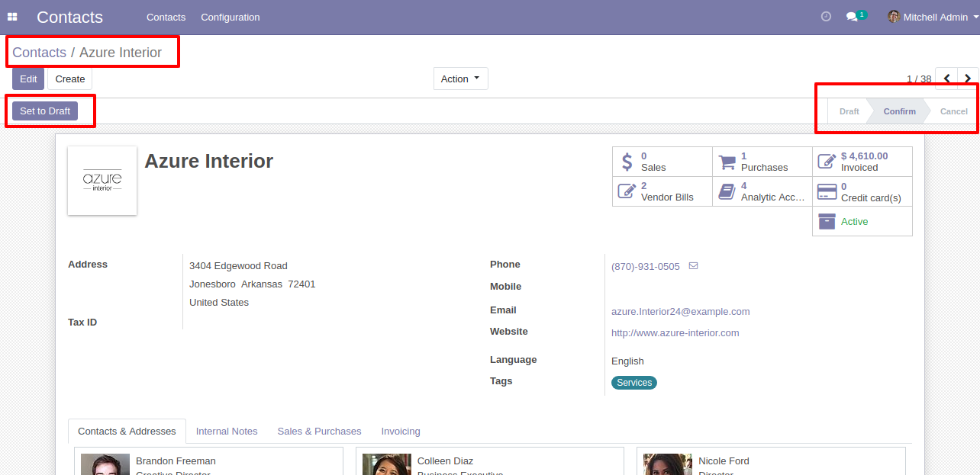
Task: Click the address line 3404 Edgewood Road
Action: click(x=238, y=265)
